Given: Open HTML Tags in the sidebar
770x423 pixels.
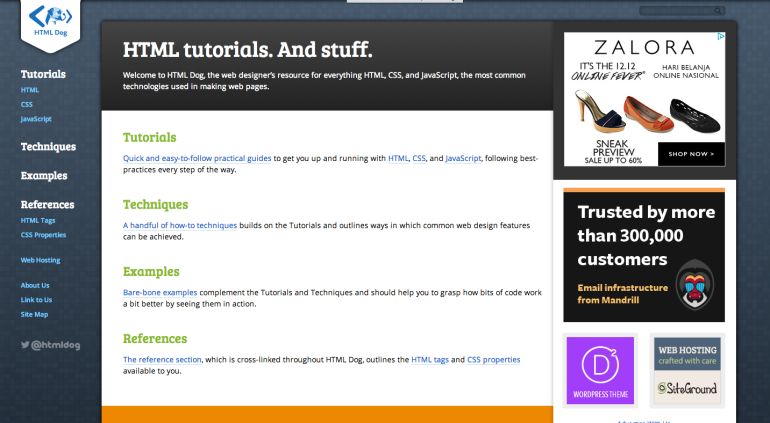Looking at the screenshot, I should coord(38,220).
